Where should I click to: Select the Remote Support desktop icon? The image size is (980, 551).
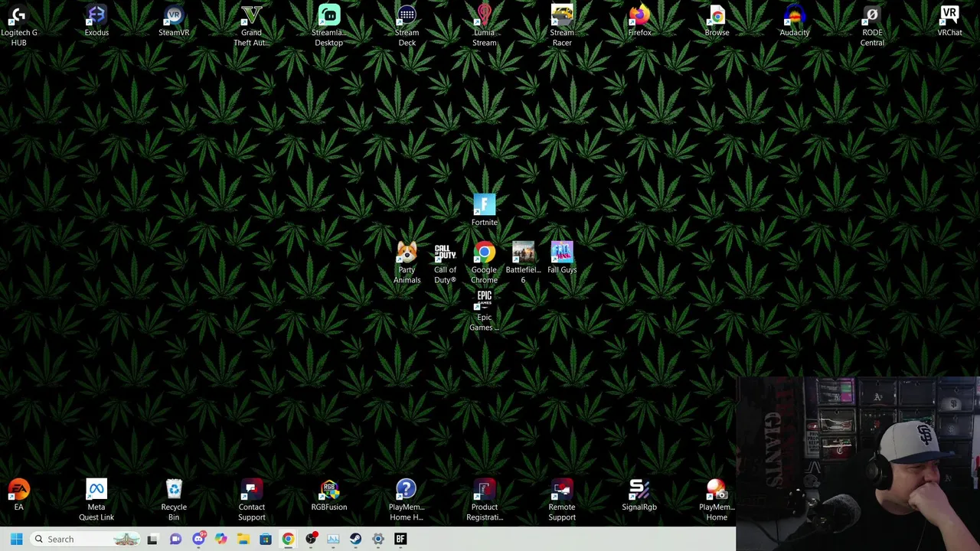click(x=562, y=500)
